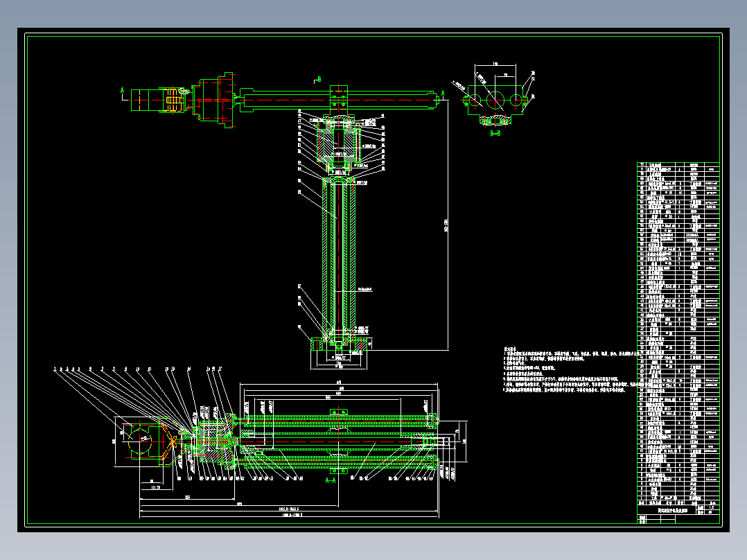Image resolution: width=747 pixels, height=560 pixels.
Task: Select the green B-B section view label
Action: [495, 134]
